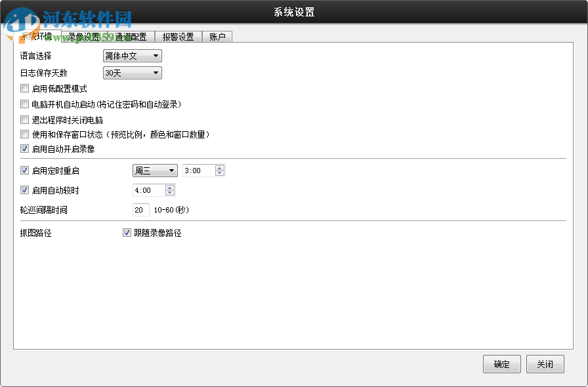Increase the 3:00 restart time with up arrow
Viewport: 588px width, 387px height.
tap(219, 167)
